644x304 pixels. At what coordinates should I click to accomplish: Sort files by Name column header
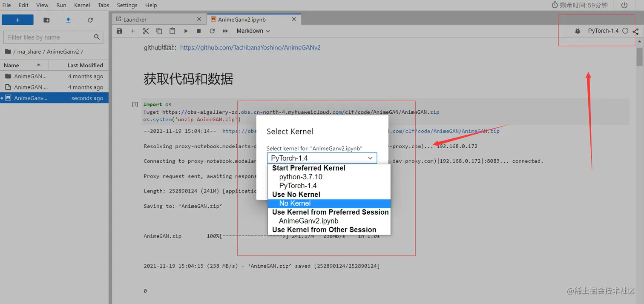[24, 65]
